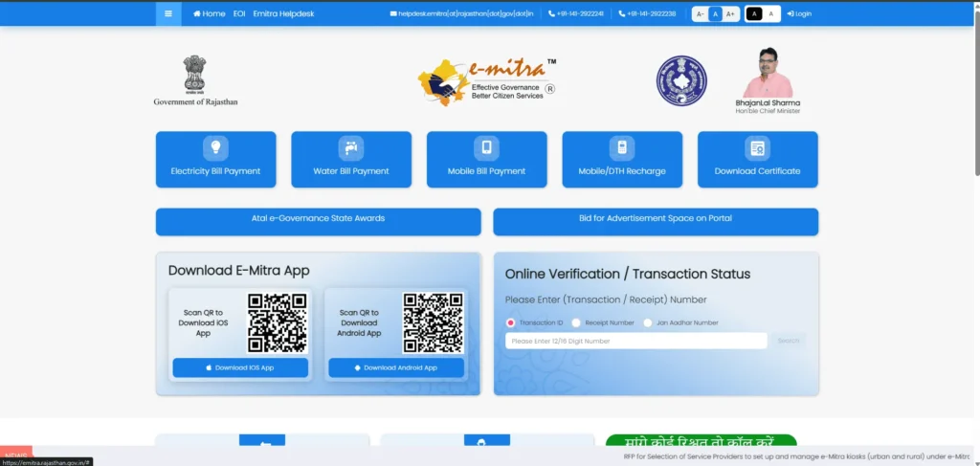Open Bid for Advertisement Space on Portal
Viewport: 980px width, 466px height.
pyautogui.click(x=656, y=222)
